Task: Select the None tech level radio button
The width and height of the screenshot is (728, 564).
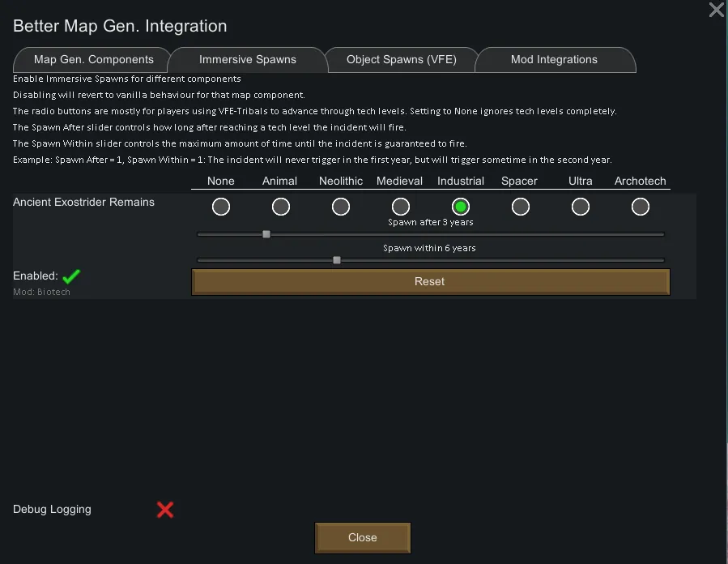Action: click(x=221, y=207)
